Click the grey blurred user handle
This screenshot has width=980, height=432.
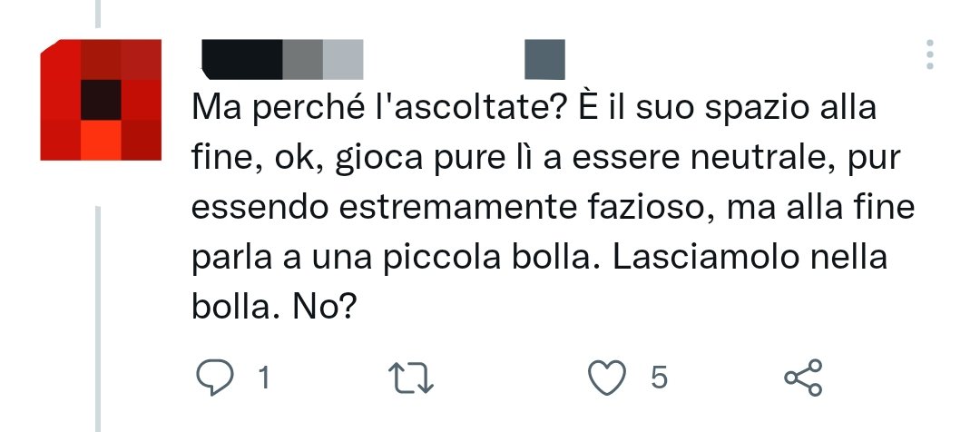pos(322,59)
